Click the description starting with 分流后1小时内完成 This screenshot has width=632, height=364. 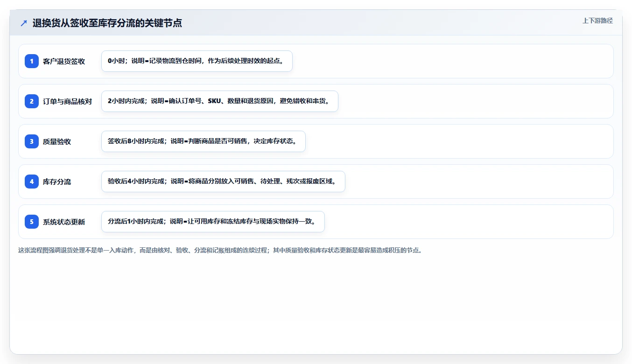pyautogui.click(x=213, y=222)
